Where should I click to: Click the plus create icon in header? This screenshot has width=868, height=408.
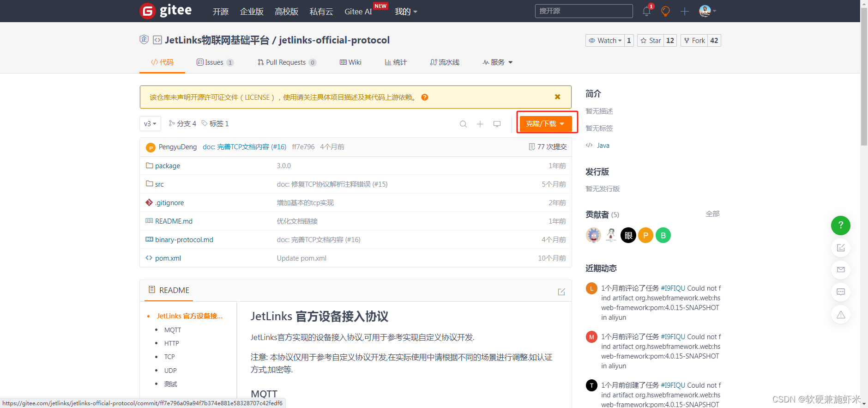(684, 11)
